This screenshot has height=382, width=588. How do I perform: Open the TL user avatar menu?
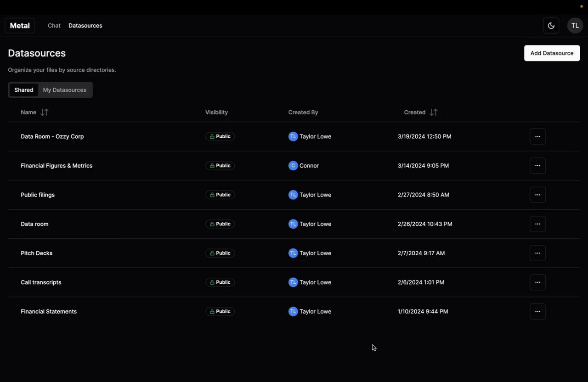tap(575, 26)
